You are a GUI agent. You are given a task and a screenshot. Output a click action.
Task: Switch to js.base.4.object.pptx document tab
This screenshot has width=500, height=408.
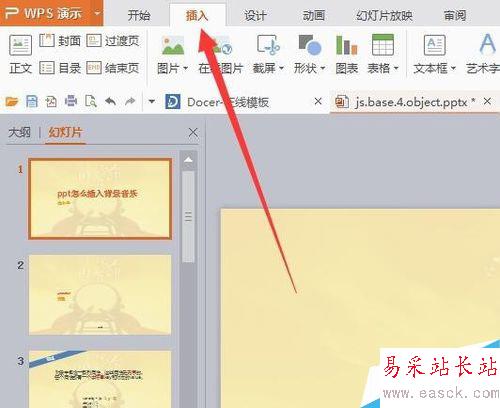[411, 102]
